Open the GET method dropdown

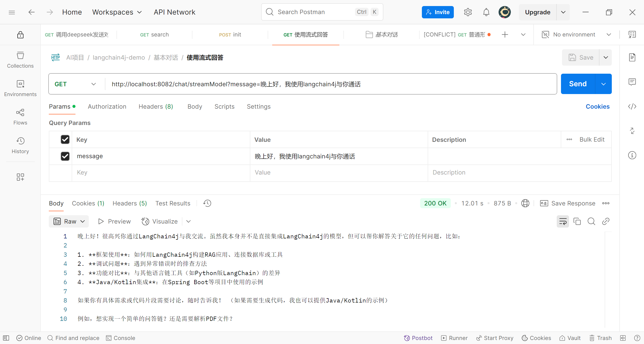[x=75, y=84]
